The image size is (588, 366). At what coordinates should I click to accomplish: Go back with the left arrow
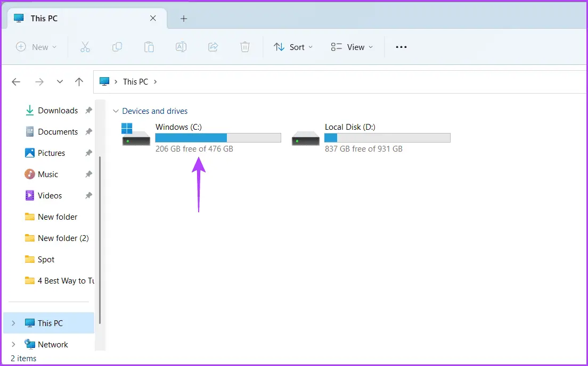click(16, 82)
